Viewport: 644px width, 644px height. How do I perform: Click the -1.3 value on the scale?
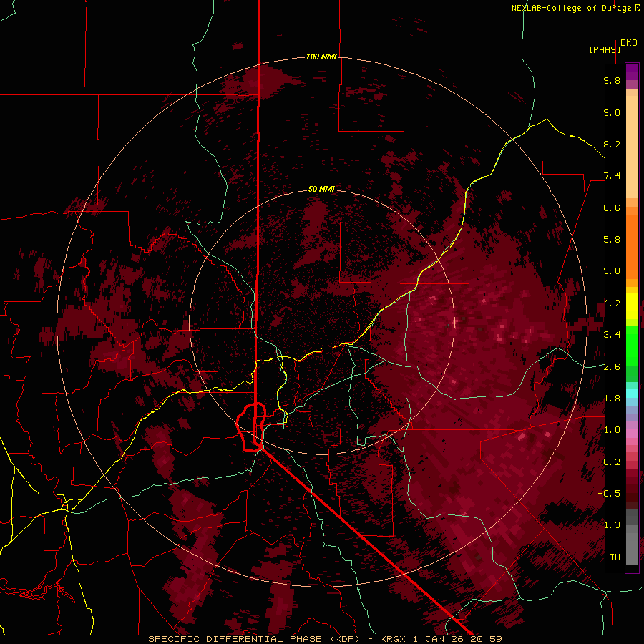click(609, 525)
